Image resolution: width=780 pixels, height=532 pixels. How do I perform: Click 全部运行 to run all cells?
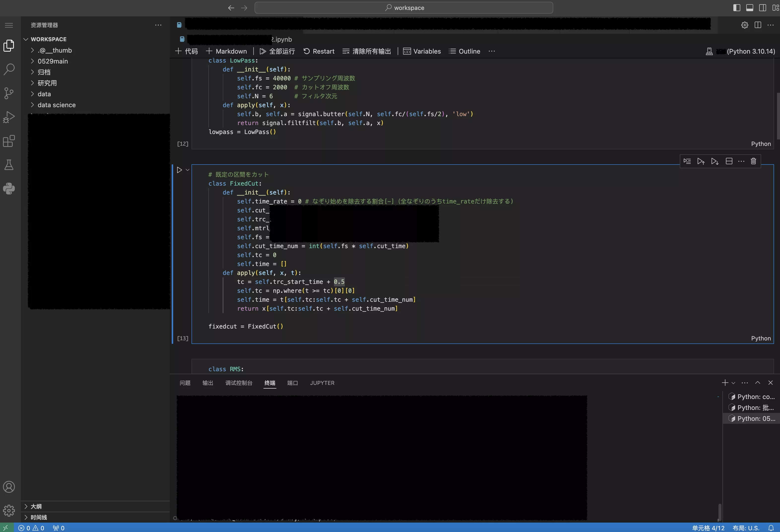point(277,51)
